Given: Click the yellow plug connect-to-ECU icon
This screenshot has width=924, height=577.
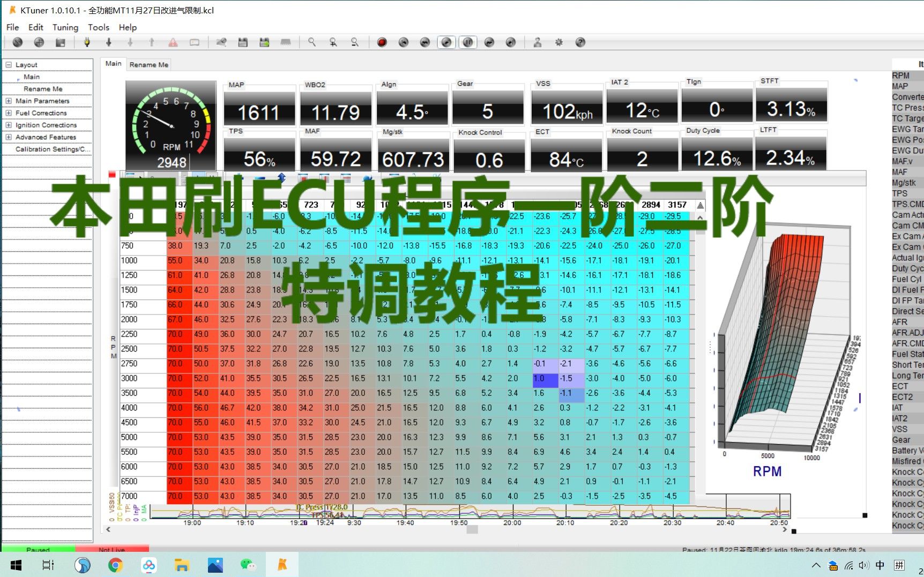Looking at the screenshot, I should pos(87,42).
